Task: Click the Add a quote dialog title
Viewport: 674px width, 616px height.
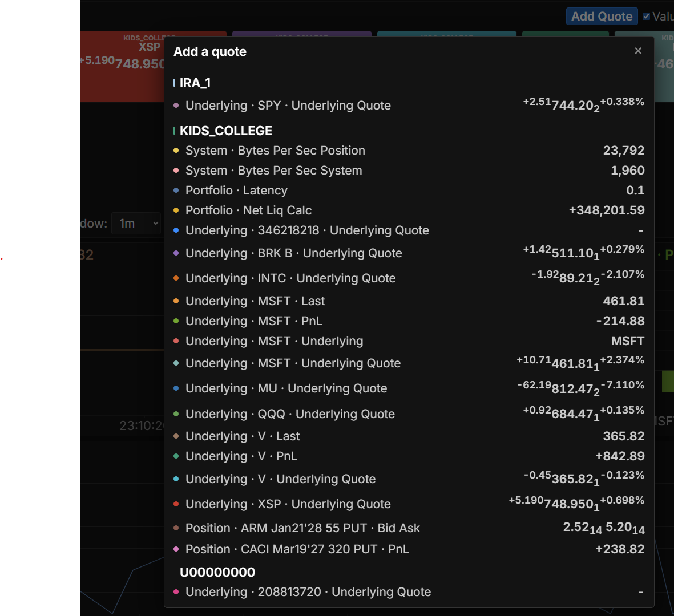Action: pos(210,51)
